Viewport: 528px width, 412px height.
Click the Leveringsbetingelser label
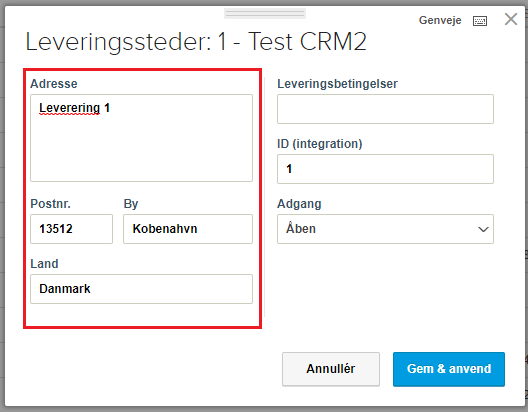click(337, 84)
